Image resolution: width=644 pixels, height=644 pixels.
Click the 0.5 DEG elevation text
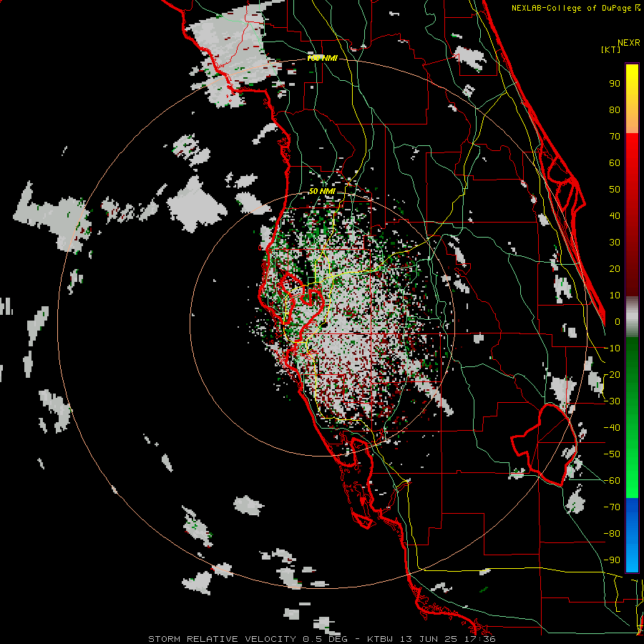click(326, 639)
